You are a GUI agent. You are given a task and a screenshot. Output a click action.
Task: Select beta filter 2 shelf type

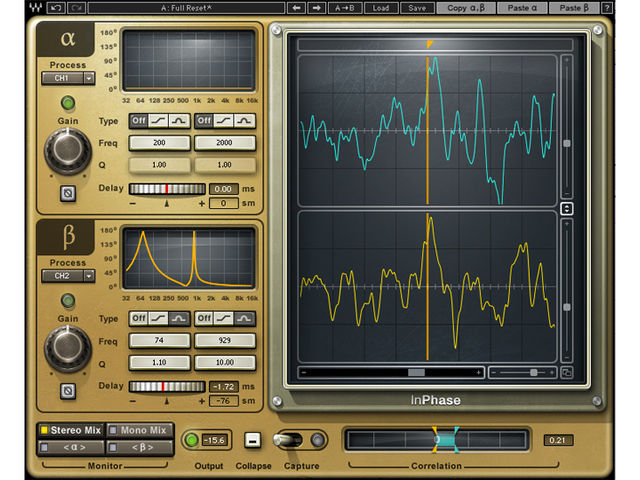click(224, 319)
